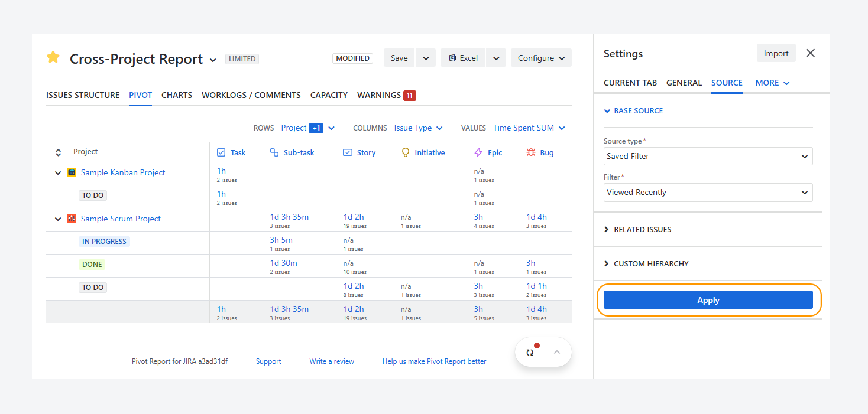Click the refresh sync icon with red dot
This screenshot has height=414, width=868.
click(530, 352)
